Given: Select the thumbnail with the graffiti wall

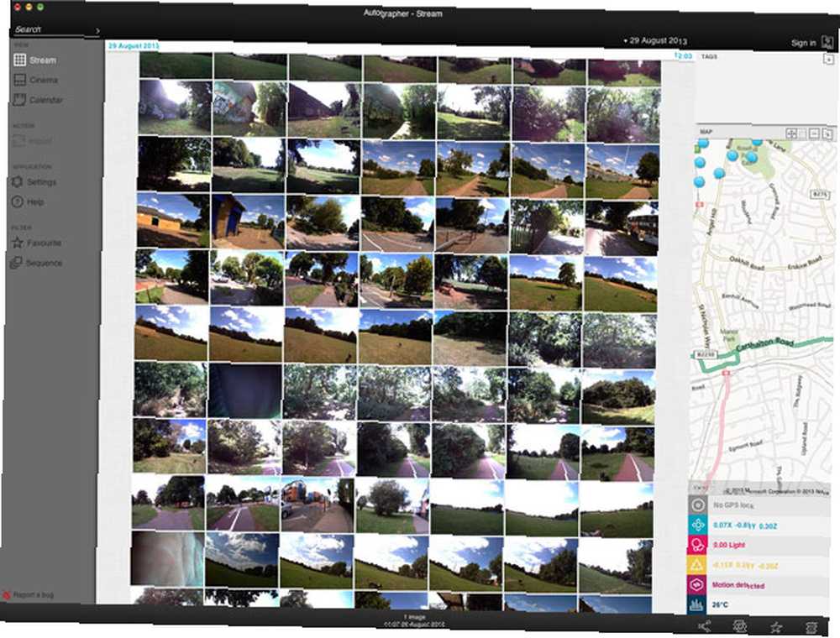Looking at the screenshot, I should [249, 108].
